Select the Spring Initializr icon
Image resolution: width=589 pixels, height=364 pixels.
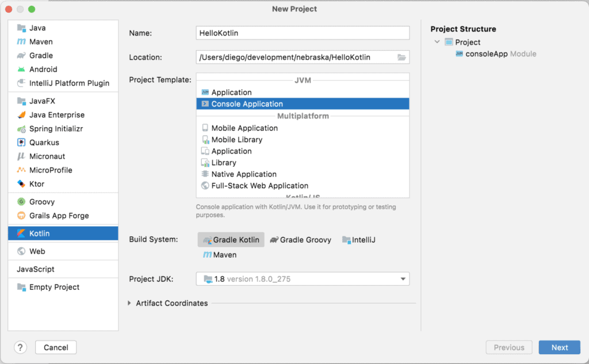(x=21, y=129)
